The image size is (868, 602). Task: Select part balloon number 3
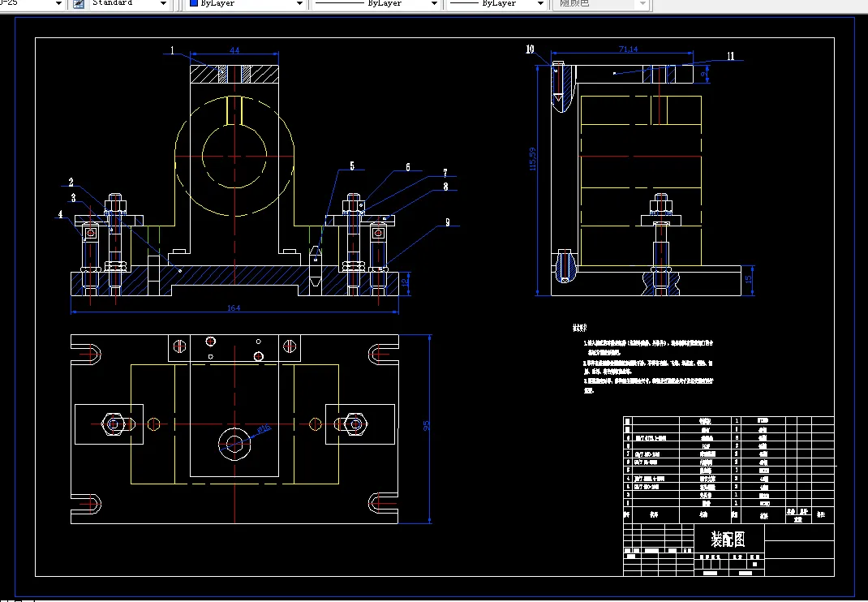point(73,198)
